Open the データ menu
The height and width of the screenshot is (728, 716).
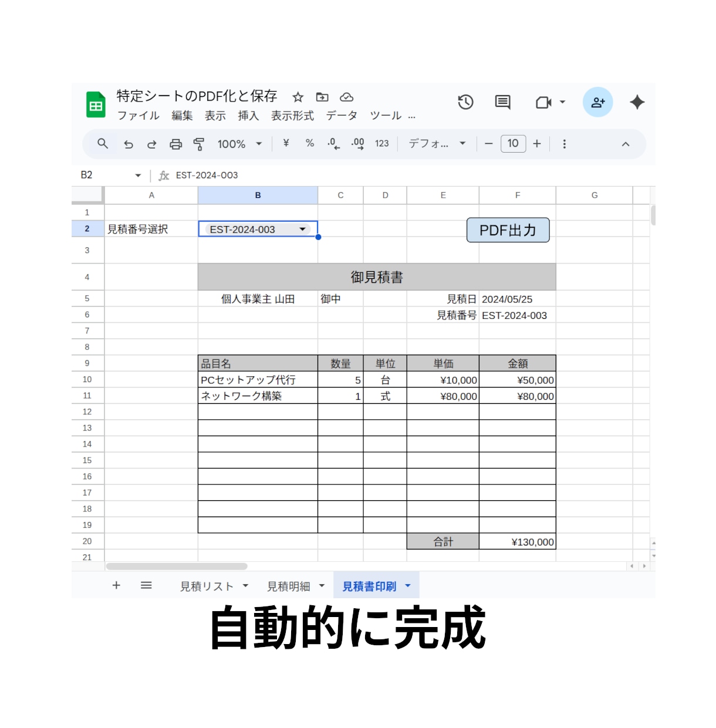342,116
